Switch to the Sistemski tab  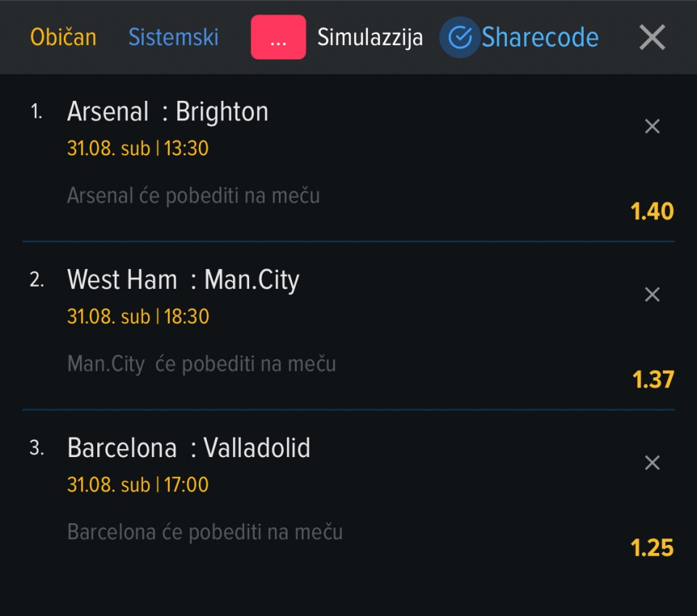click(174, 37)
